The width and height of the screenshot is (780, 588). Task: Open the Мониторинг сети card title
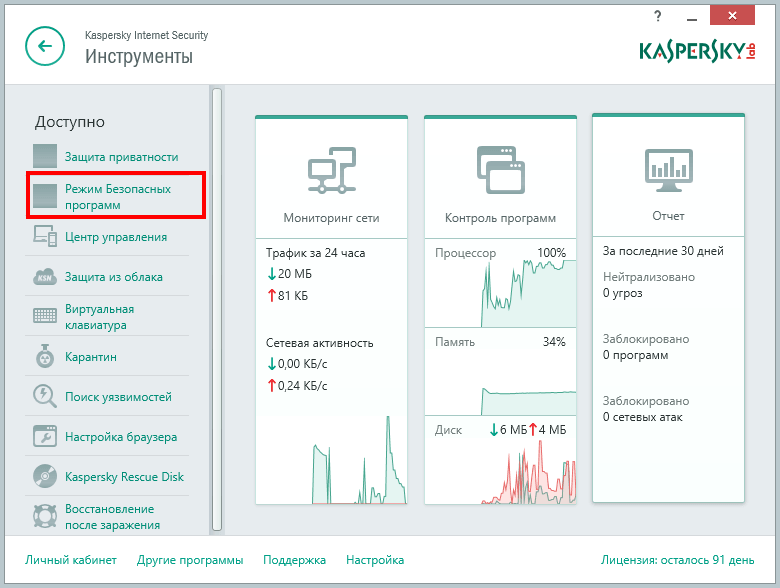[331, 218]
